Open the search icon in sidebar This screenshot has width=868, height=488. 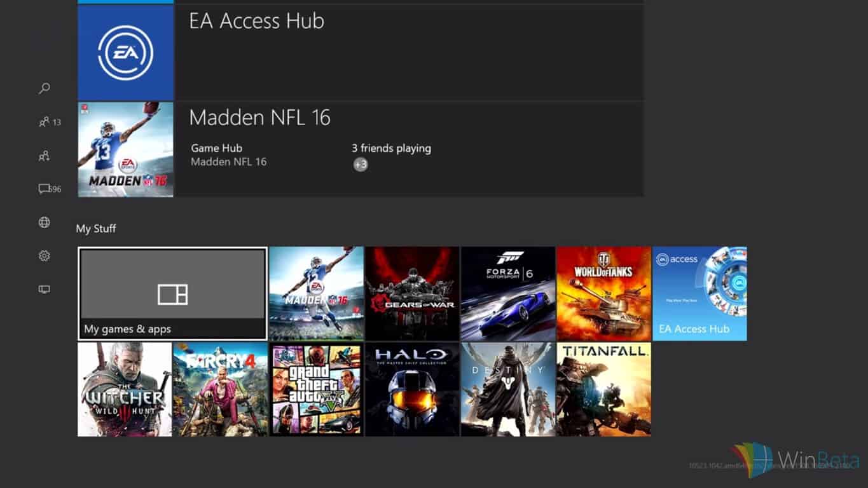[x=44, y=88]
